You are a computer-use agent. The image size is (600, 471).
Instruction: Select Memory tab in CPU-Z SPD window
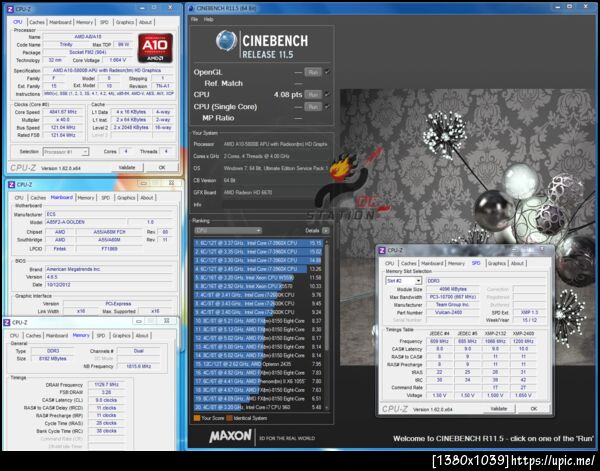point(456,263)
